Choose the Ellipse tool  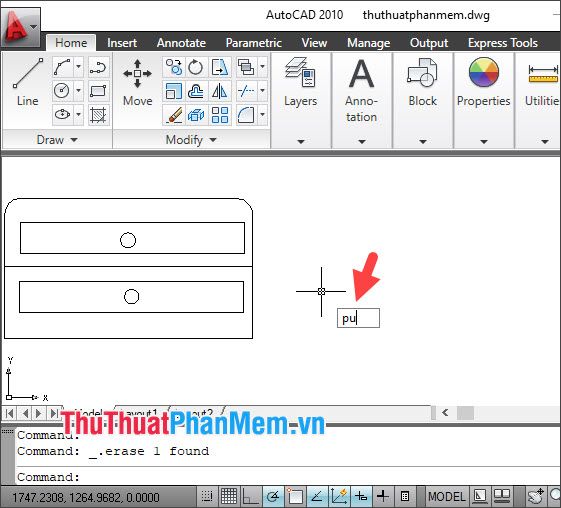(63, 114)
